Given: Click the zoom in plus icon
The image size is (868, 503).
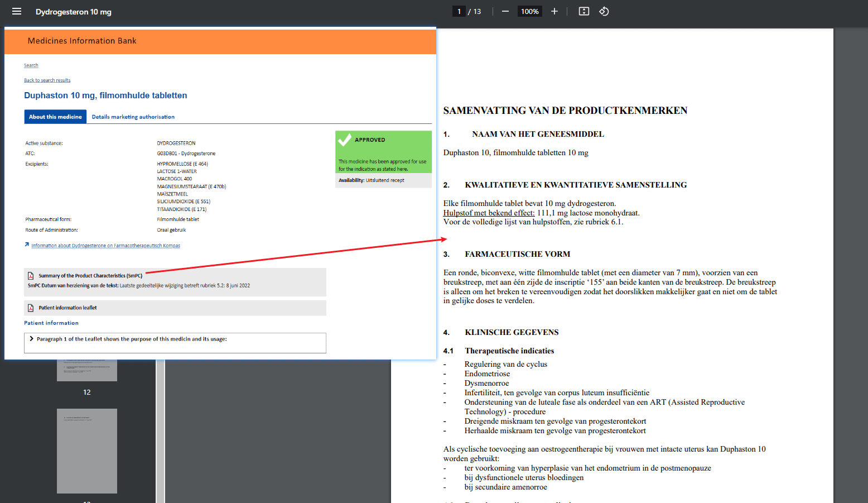Looking at the screenshot, I should [554, 11].
